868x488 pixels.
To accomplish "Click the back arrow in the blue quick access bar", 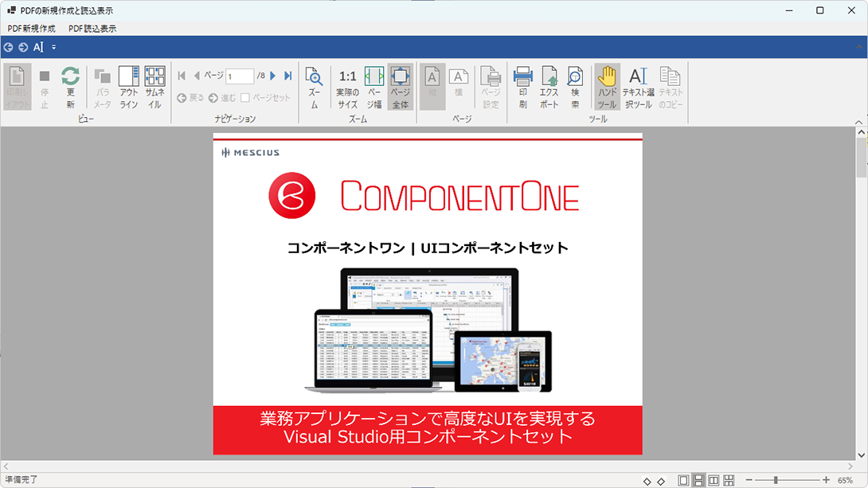I will click(x=8, y=47).
